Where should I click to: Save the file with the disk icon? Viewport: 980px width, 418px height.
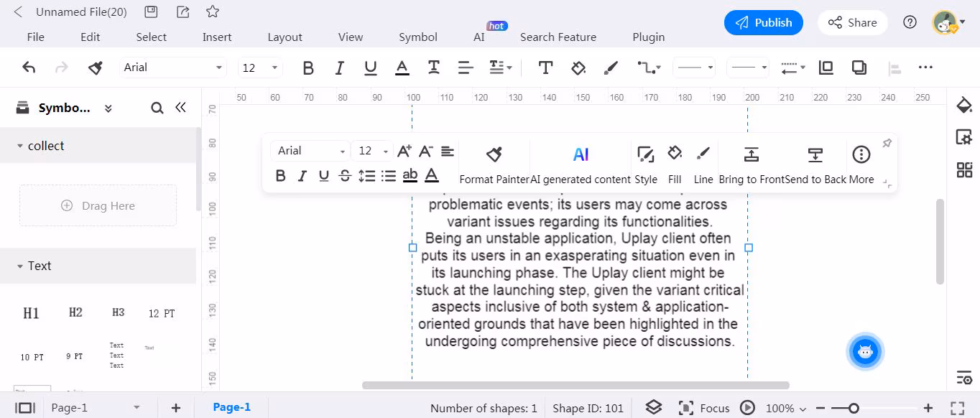click(151, 11)
